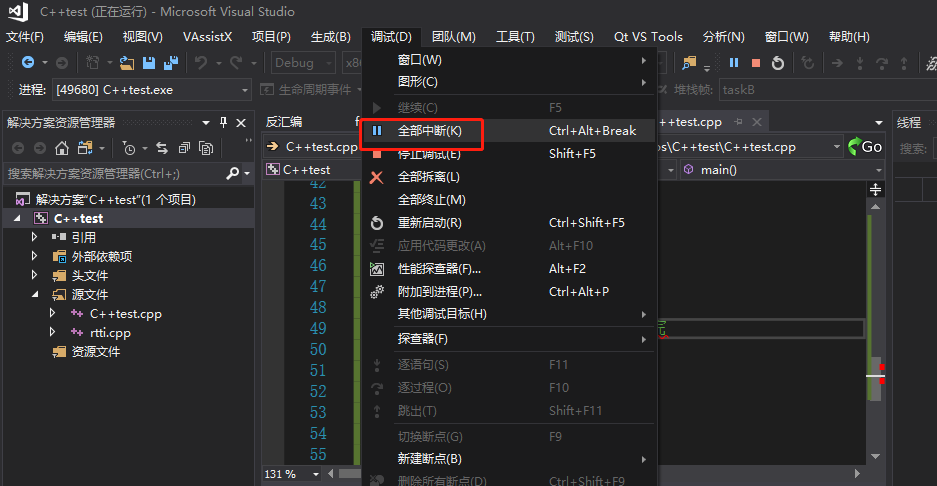The width and height of the screenshot is (937, 486).
Task: Click the Solution Explorer home icon
Action: [62, 148]
